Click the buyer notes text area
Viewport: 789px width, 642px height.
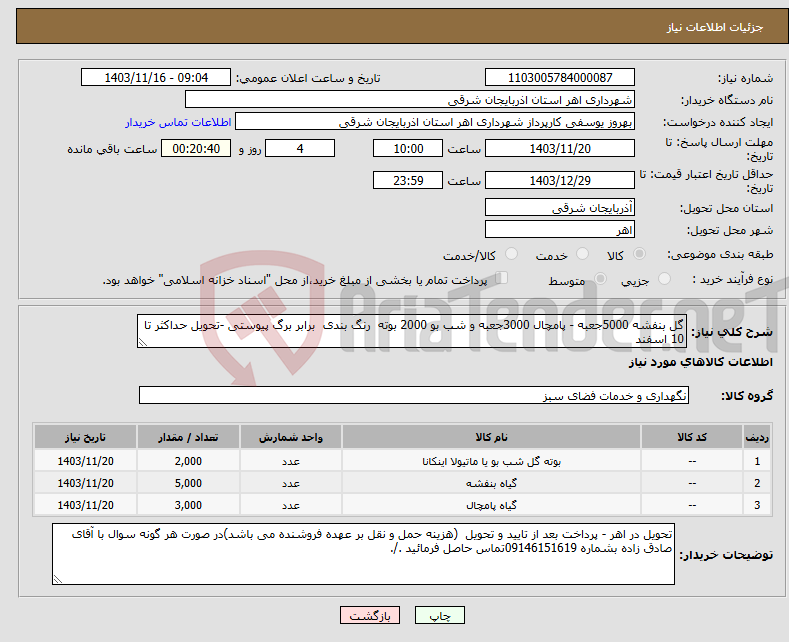363,554
